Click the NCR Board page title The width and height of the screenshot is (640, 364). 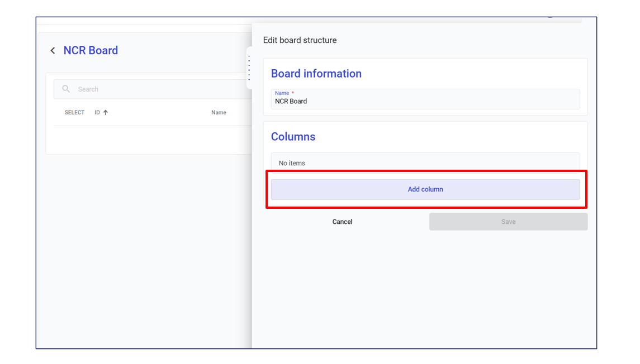point(91,51)
